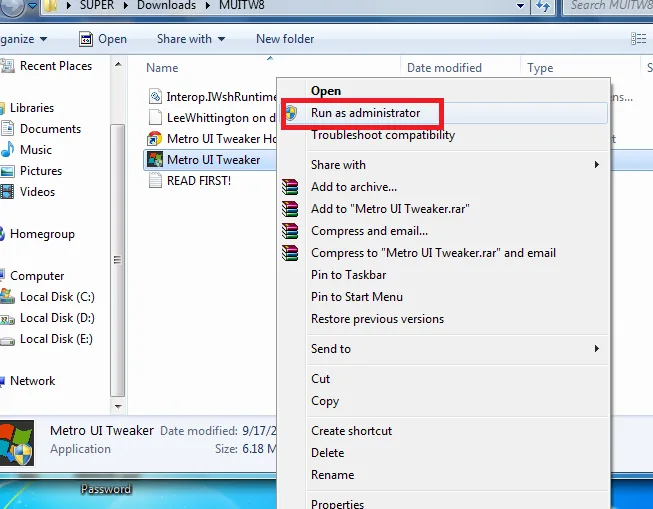Viewport: 653px width, 509px height.
Task: Click the Videos library icon
Action: pyautogui.click(x=7, y=192)
